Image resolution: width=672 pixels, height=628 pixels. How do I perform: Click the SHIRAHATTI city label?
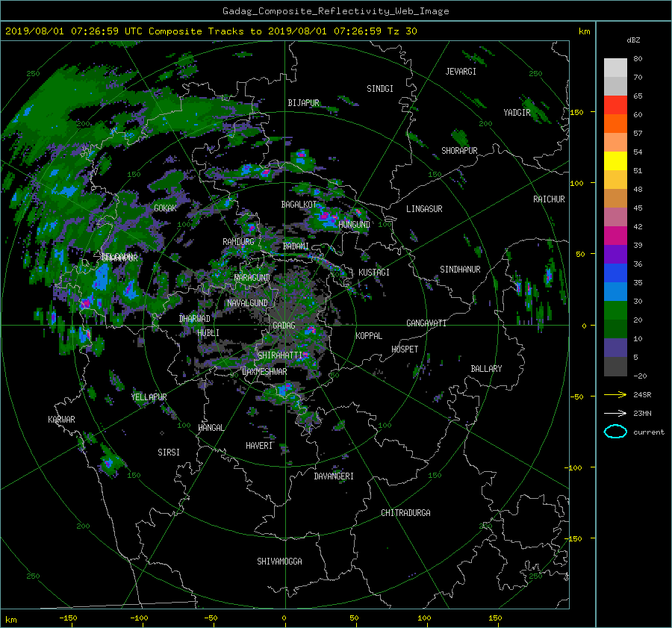click(x=280, y=355)
